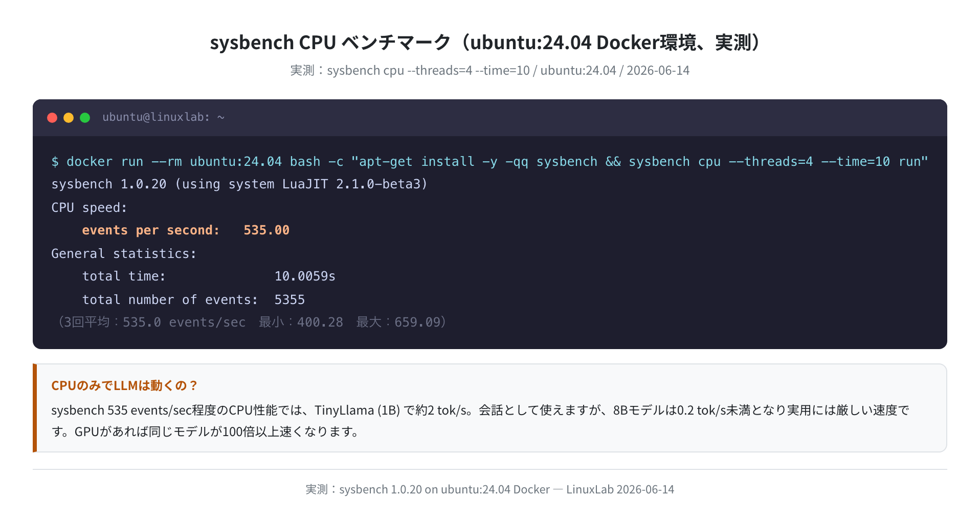Click the CPU speed: label
This screenshot has width=980, height=518.
click(x=89, y=208)
